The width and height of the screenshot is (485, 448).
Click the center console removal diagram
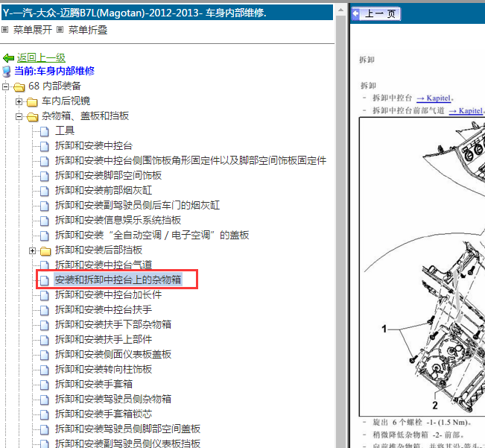[x=422, y=267]
